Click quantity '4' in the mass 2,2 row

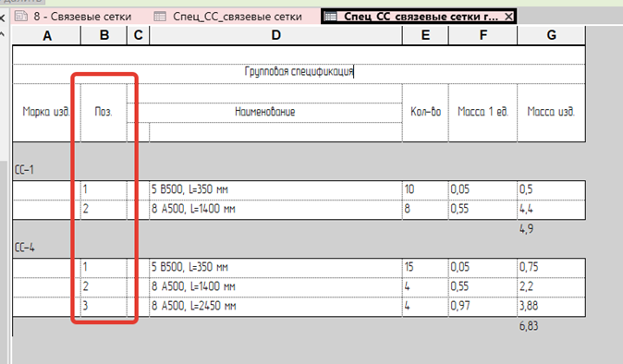click(425, 287)
